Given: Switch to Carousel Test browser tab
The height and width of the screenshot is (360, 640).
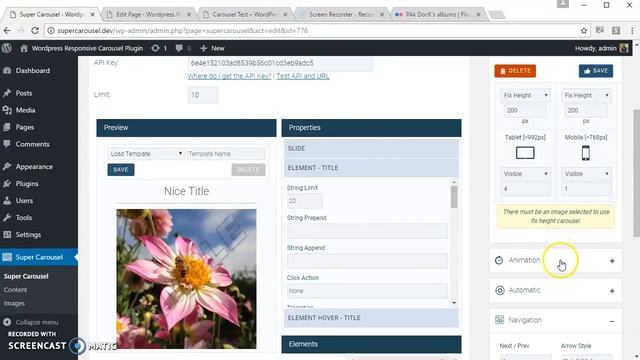Looking at the screenshot, I should 245,14.
